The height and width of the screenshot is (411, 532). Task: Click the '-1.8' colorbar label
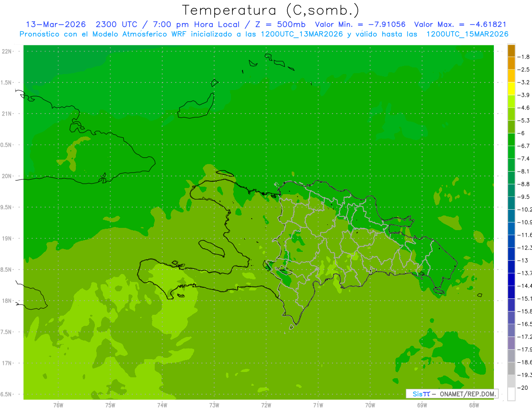coord(524,57)
